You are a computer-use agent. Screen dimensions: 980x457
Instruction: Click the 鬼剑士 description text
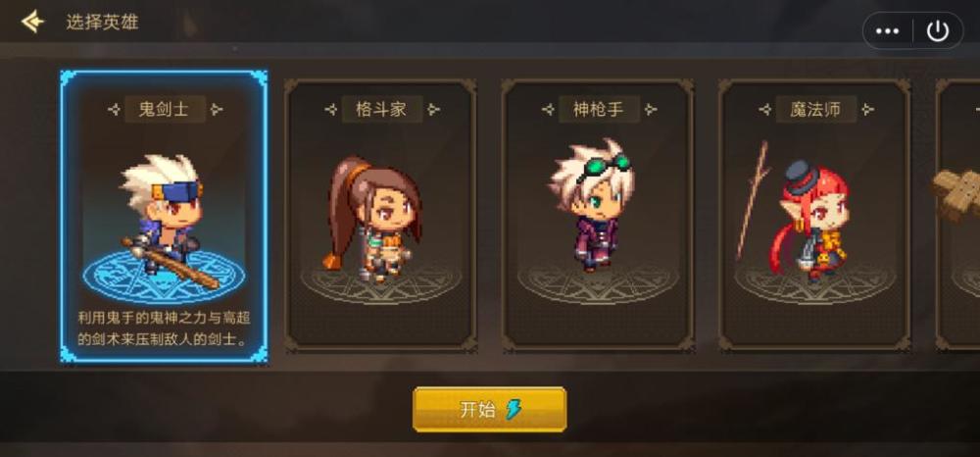pyautogui.click(x=164, y=330)
